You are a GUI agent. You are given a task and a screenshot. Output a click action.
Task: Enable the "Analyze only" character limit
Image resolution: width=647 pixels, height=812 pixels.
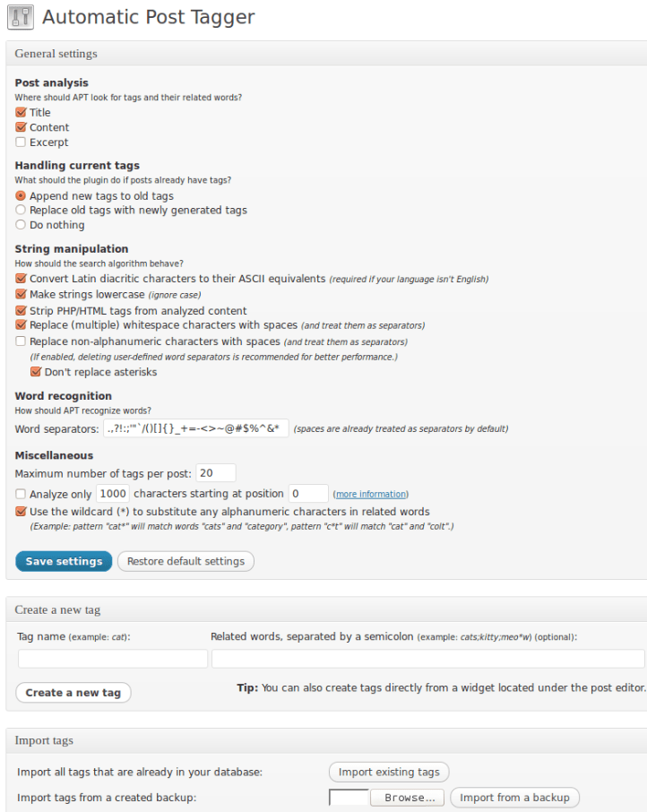tap(20, 493)
